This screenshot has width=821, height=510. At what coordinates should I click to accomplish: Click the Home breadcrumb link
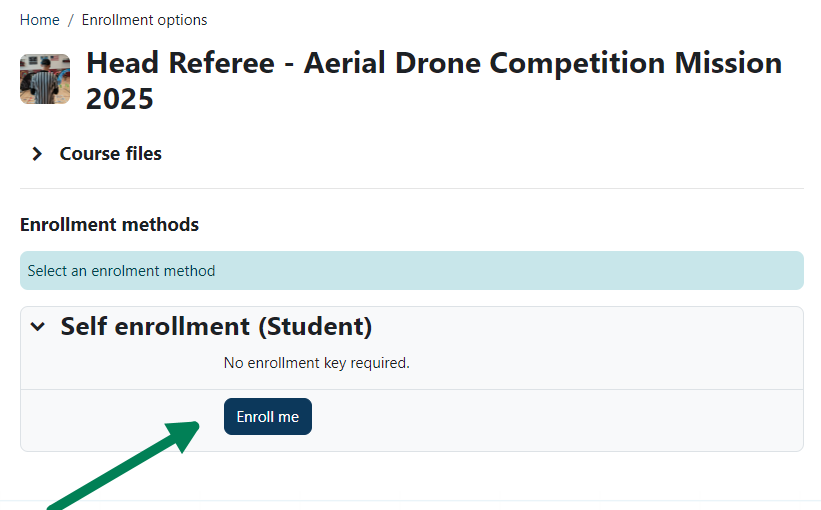(39, 20)
